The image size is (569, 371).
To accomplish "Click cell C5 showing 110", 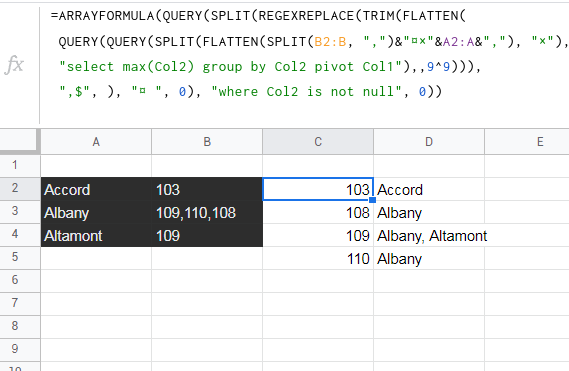I will (318, 258).
